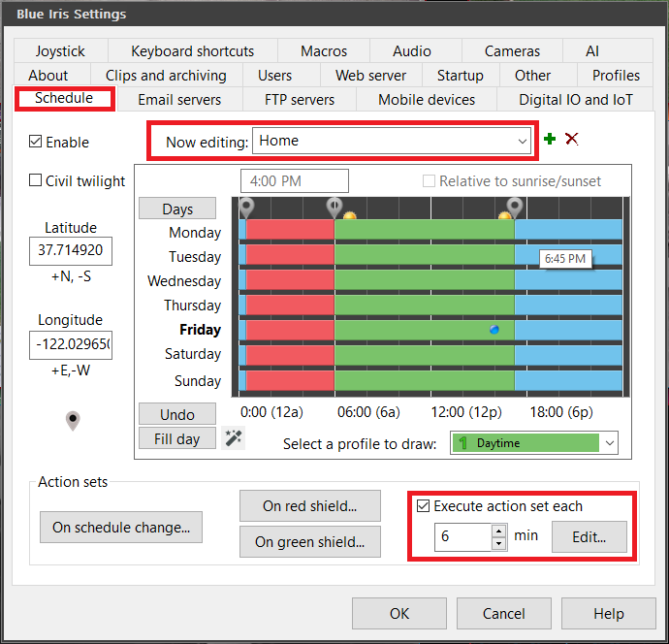Select the Tuesday day label

(x=195, y=257)
